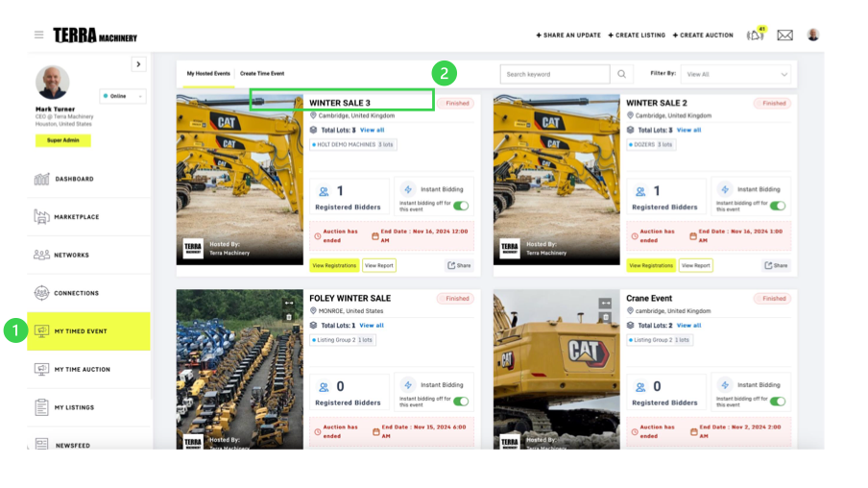Screen dimensions: 868x488
Task: View all lots for Foley Winter Sale
Action: [372, 325]
